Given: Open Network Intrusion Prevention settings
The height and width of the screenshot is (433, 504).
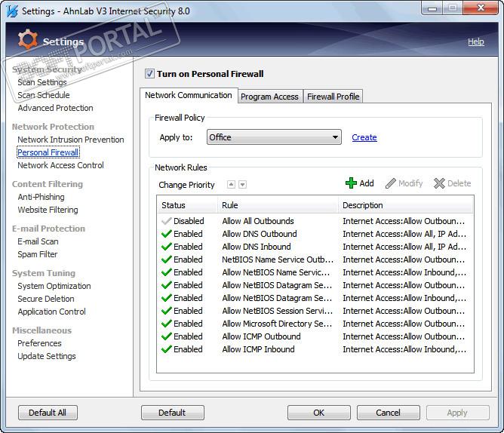Looking at the screenshot, I should point(71,140).
